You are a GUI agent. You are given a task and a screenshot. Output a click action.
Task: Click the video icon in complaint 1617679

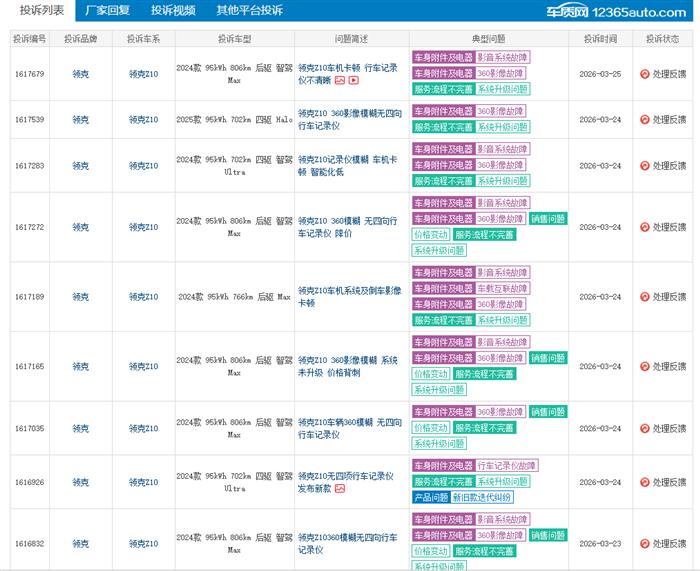click(353, 81)
